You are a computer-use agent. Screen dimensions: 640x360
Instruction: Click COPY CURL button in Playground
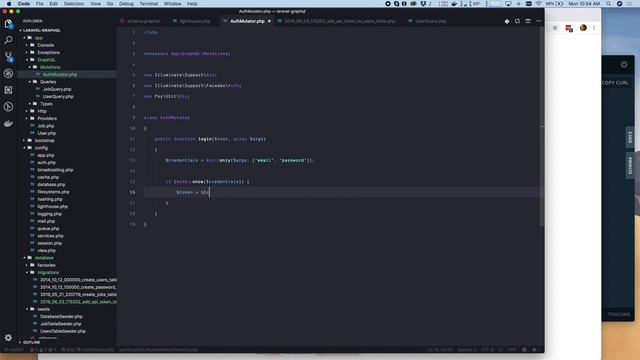(616, 83)
